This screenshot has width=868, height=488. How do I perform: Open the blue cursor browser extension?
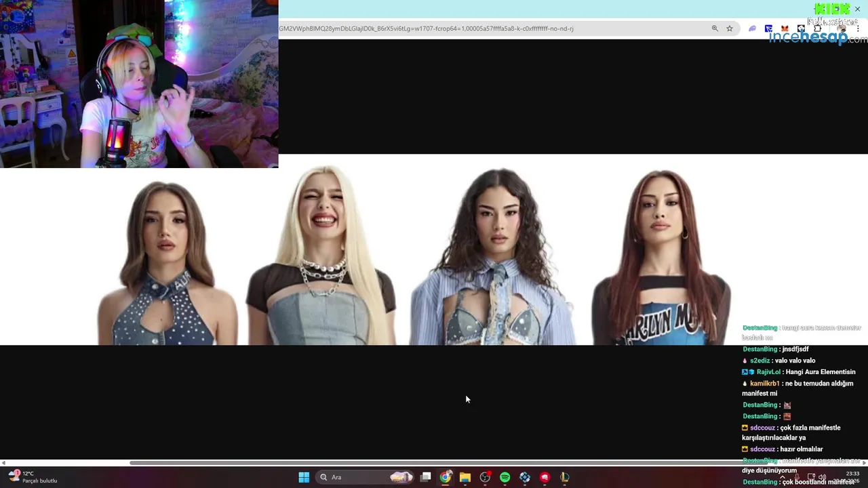tap(768, 28)
